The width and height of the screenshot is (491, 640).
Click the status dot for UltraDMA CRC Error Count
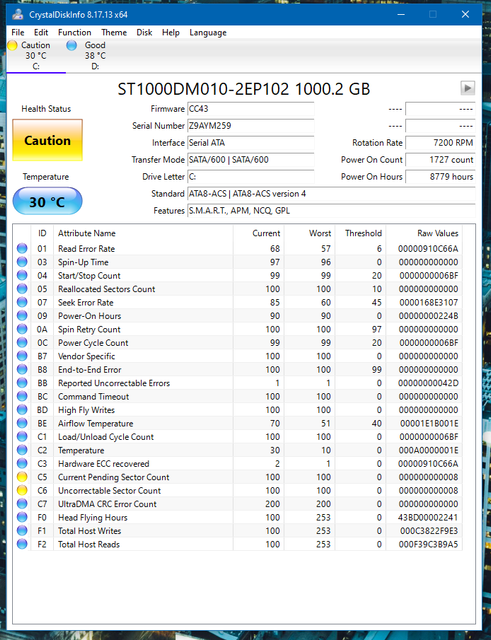tap(22, 504)
